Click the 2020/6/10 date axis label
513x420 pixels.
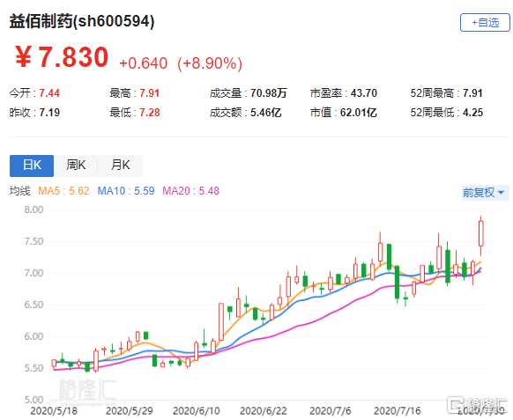click(x=197, y=411)
